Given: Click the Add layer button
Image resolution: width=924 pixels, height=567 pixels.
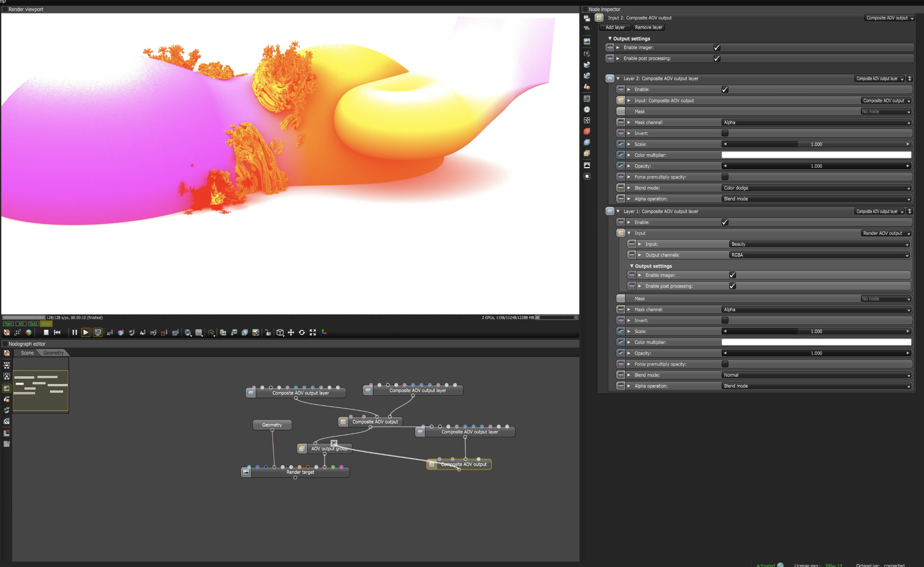Looking at the screenshot, I should (615, 28).
